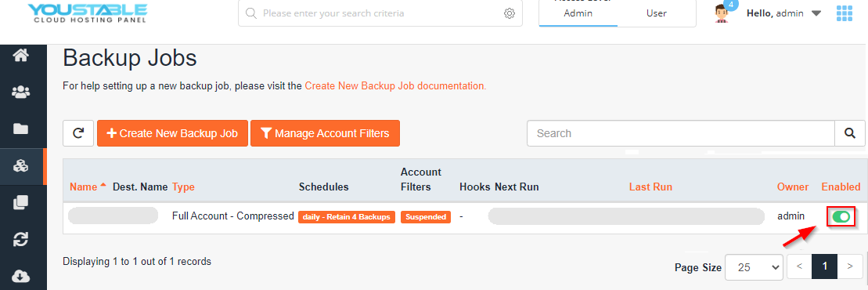Click the magnifier search button
Screen dimensions: 868x290
(850, 133)
